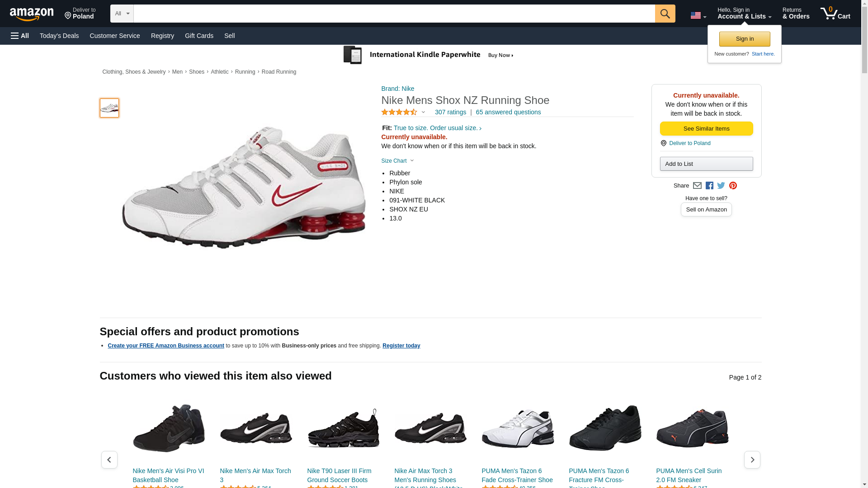Open the All search category dropdown
This screenshot has height=488, width=868.
[122, 14]
